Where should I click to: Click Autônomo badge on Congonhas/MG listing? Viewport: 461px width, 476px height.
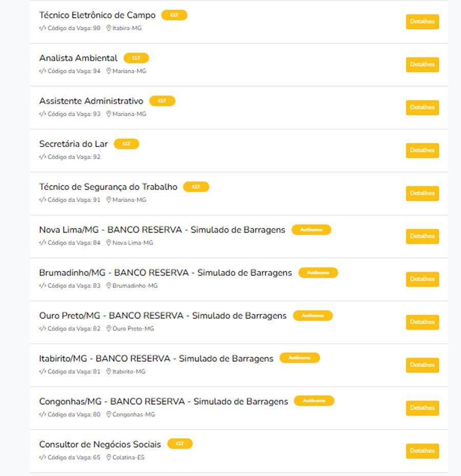(x=314, y=401)
